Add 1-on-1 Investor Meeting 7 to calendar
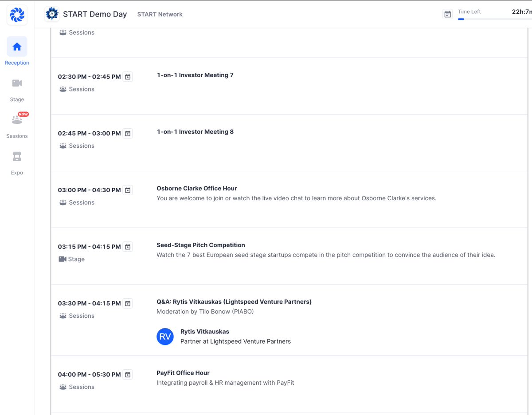This screenshot has height=415, width=532. pyautogui.click(x=128, y=77)
